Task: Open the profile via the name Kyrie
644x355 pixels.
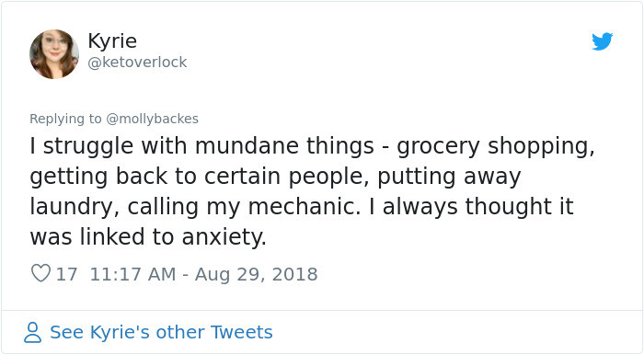Action: click(112, 41)
